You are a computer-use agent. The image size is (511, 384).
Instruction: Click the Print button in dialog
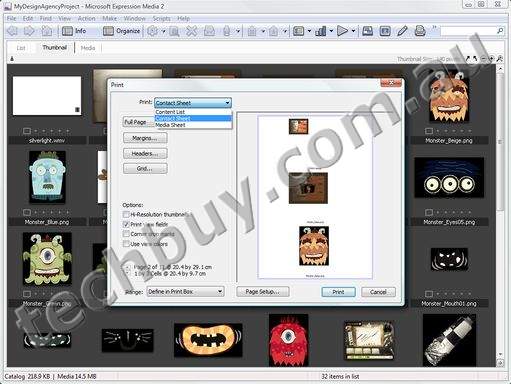pyautogui.click(x=338, y=292)
